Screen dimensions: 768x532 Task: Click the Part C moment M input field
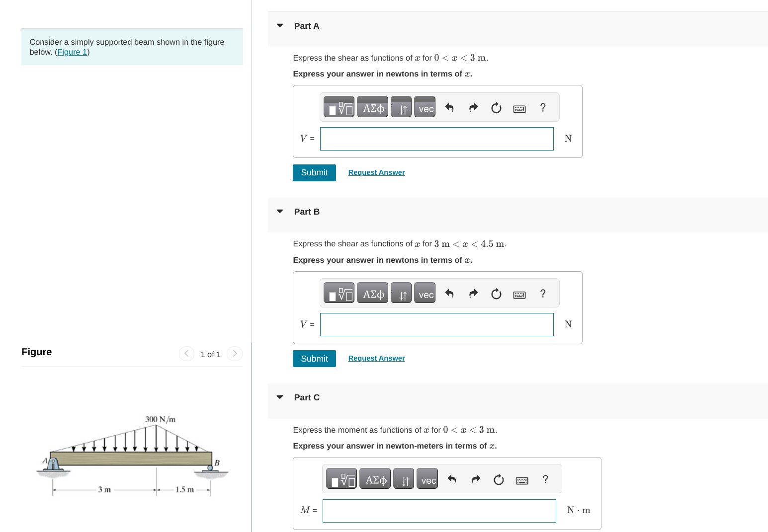coord(439,511)
